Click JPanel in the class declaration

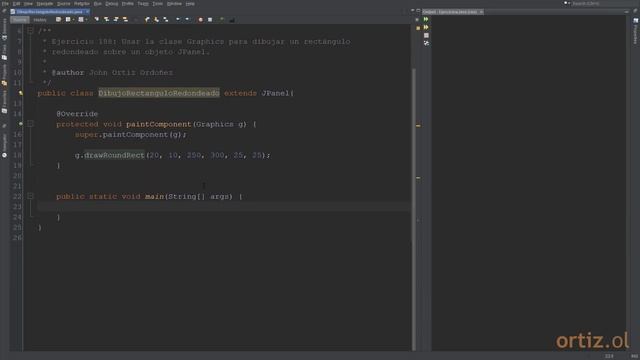276,93
